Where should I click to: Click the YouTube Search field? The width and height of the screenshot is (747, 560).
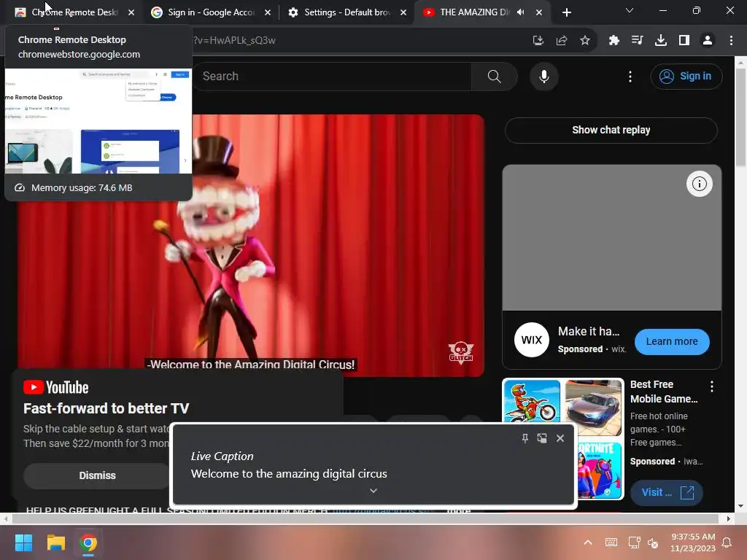pyautogui.click(x=333, y=76)
